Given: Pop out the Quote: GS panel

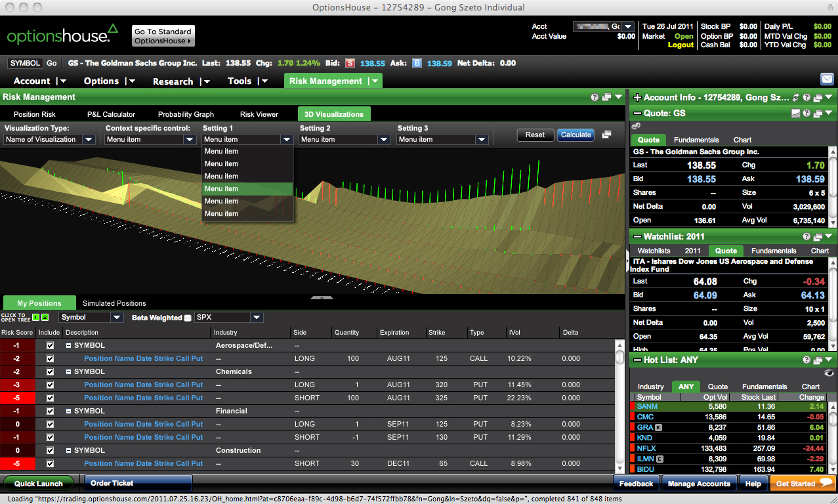Looking at the screenshot, I should (818, 113).
